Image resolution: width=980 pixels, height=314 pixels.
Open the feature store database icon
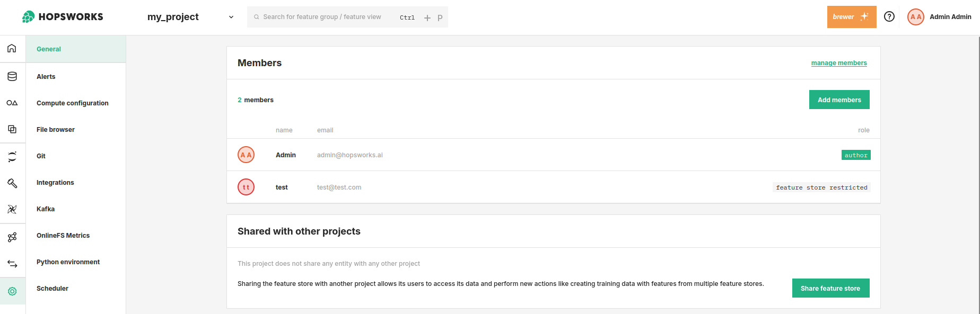click(x=12, y=76)
